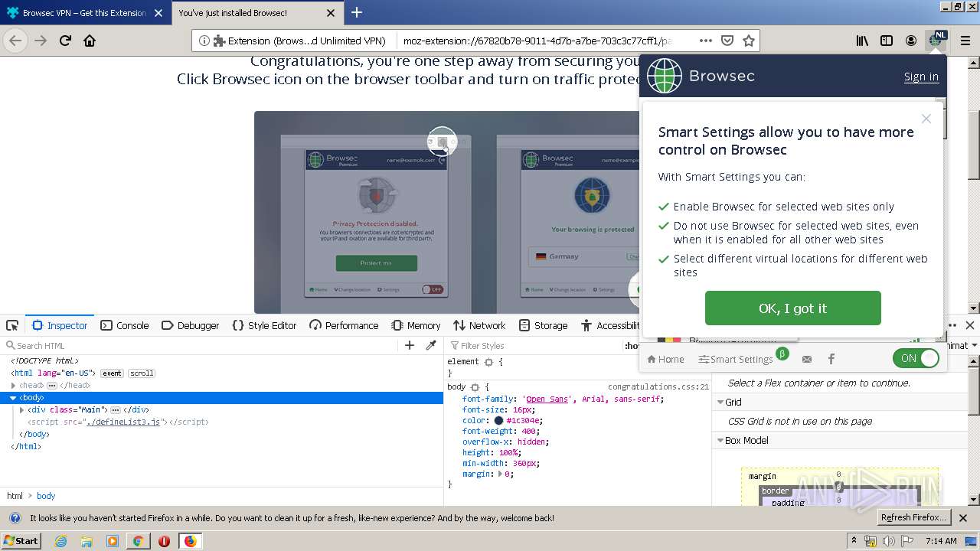Toggle Browsec VPN ON switch
Screen dimensions: 980x551
pyautogui.click(x=916, y=358)
